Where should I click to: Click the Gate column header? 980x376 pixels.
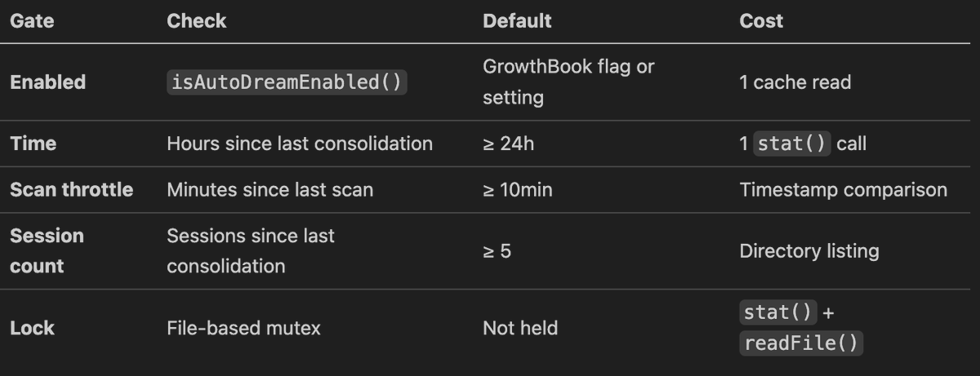(x=32, y=21)
